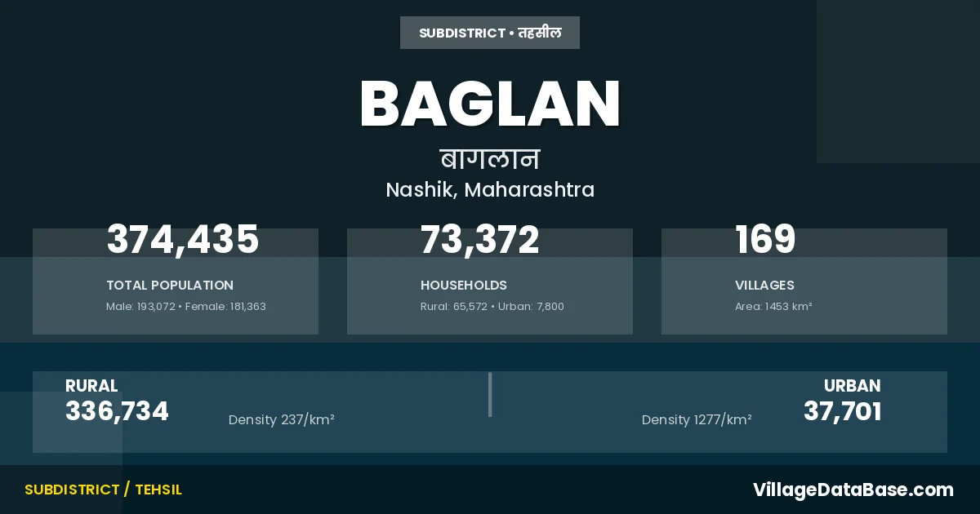Click the 169 villages count

click(765, 240)
